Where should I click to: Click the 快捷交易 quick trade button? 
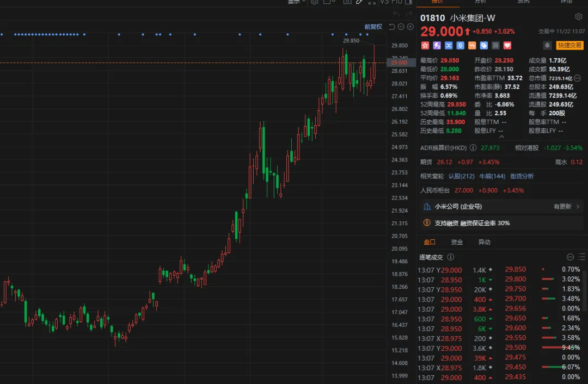(x=569, y=45)
